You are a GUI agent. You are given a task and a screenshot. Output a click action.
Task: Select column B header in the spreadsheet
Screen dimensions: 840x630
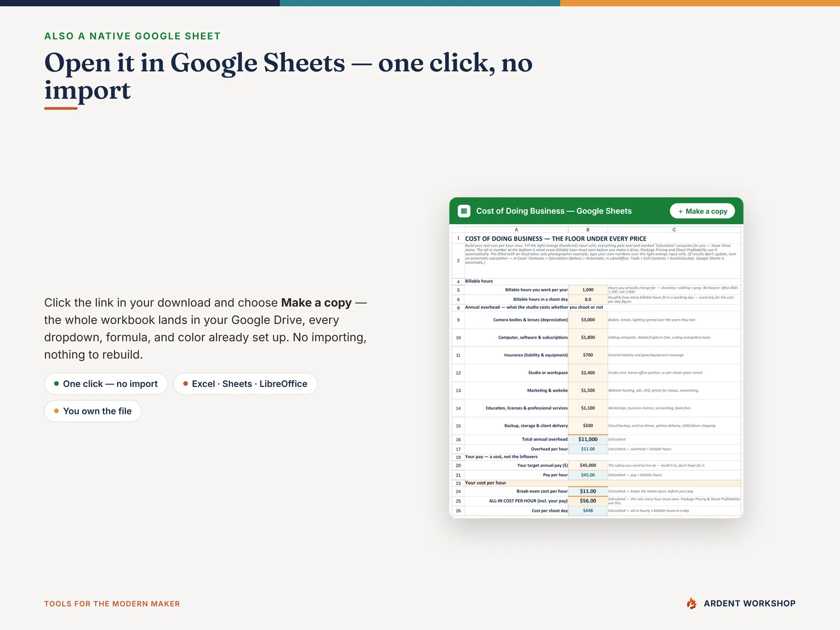click(x=588, y=229)
